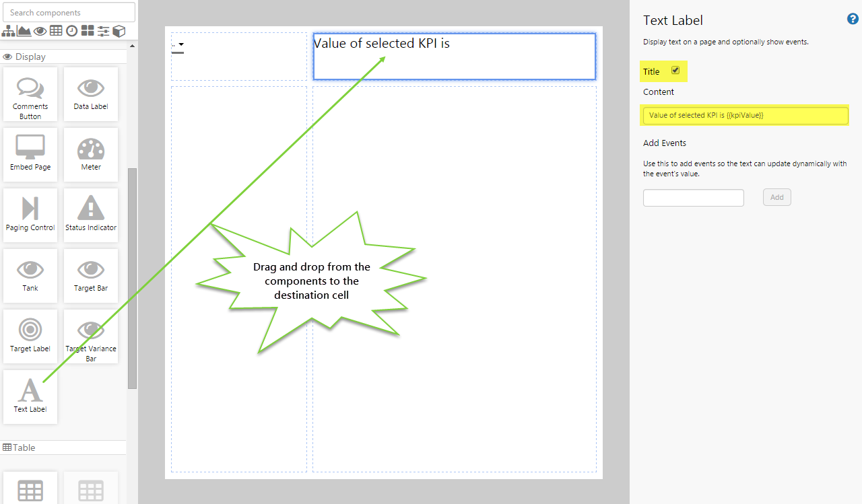
Task: Select the Text Label component
Action: 30,396
